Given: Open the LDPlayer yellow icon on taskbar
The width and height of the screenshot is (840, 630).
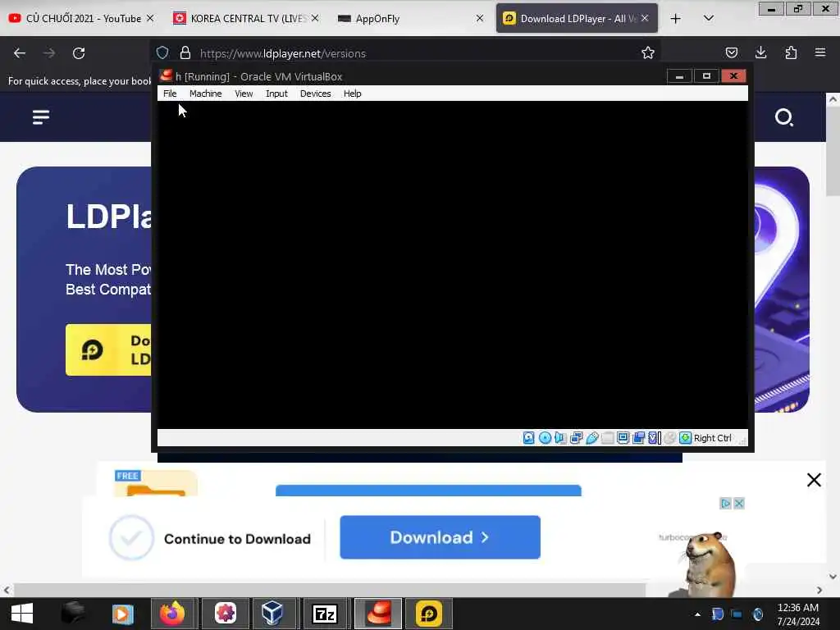Looking at the screenshot, I should pyautogui.click(x=428, y=614).
